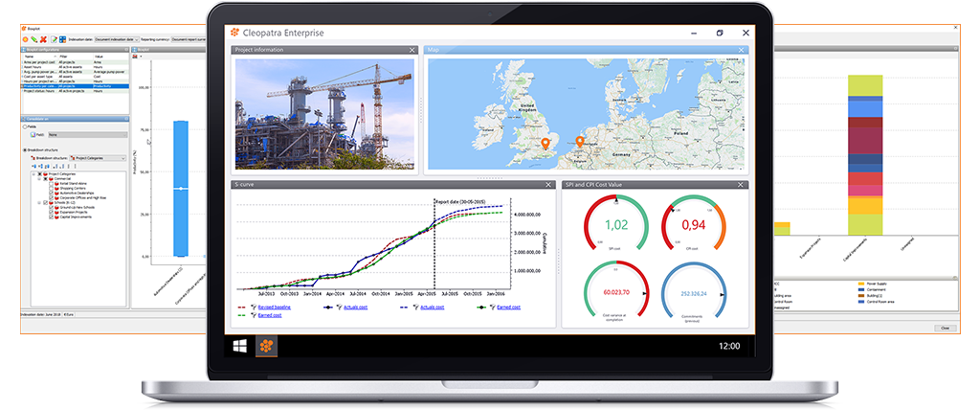The width and height of the screenshot is (980, 410).
Task: Click the filter icon next to Revised baseline
Action: [254, 307]
